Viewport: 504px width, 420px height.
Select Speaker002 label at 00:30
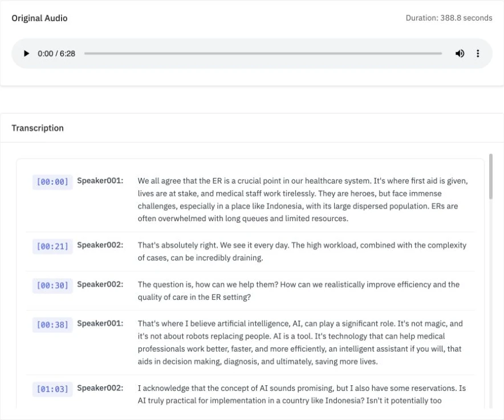(100, 284)
